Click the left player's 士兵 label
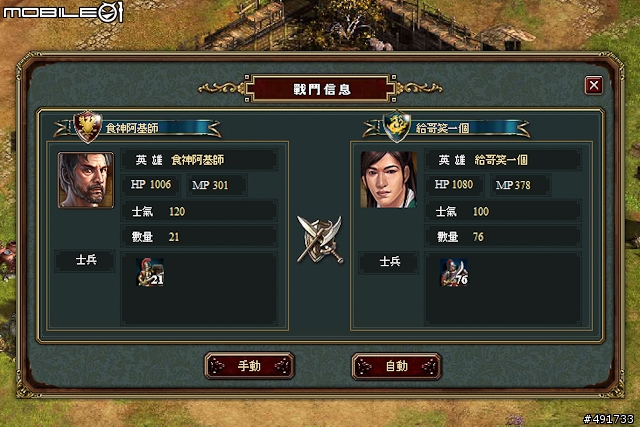This screenshot has width=640, height=427. click(86, 260)
